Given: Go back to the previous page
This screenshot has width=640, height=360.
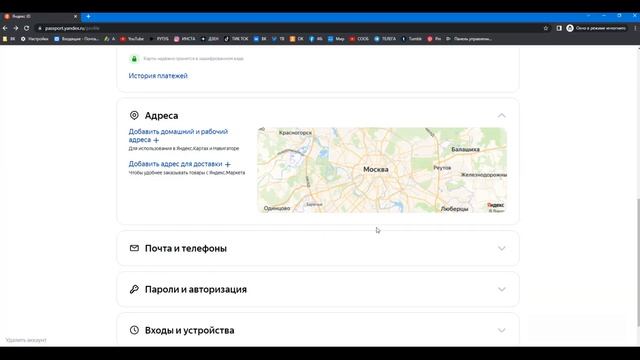Looking at the screenshot, I should (x=5, y=28).
